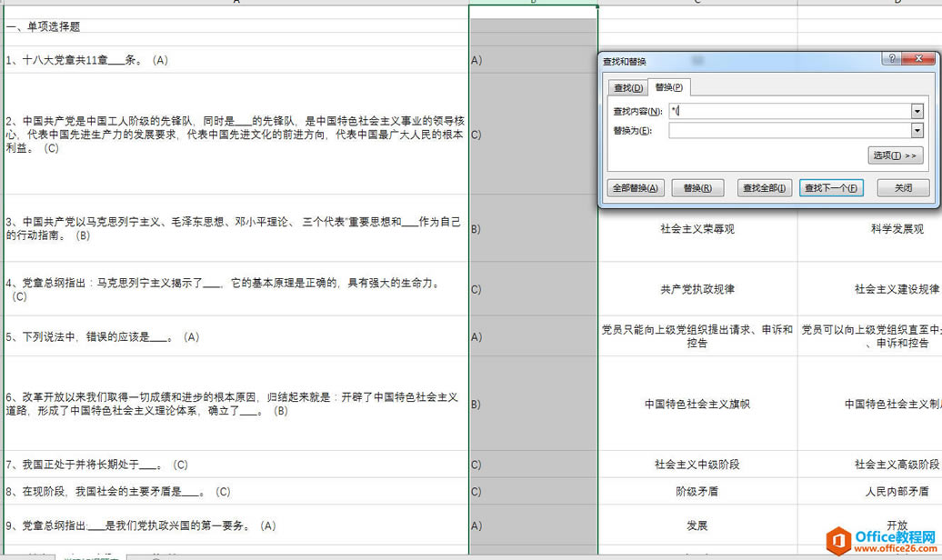The image size is (942, 560).
Task: Open the Help icon on the dialog title bar
Action: (x=891, y=58)
